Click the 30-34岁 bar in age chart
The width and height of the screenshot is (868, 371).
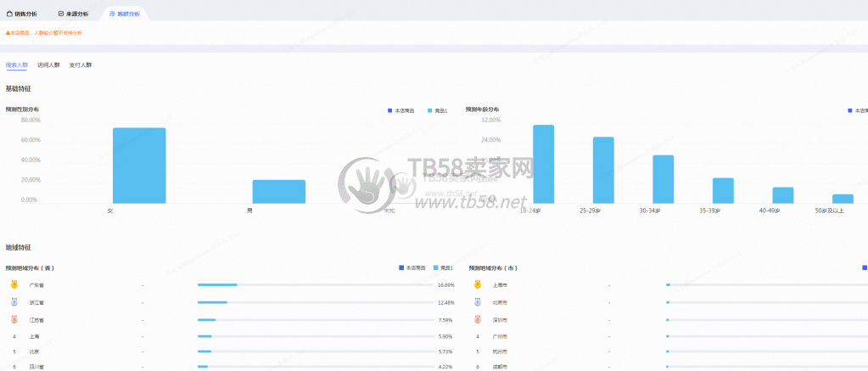[664, 179]
